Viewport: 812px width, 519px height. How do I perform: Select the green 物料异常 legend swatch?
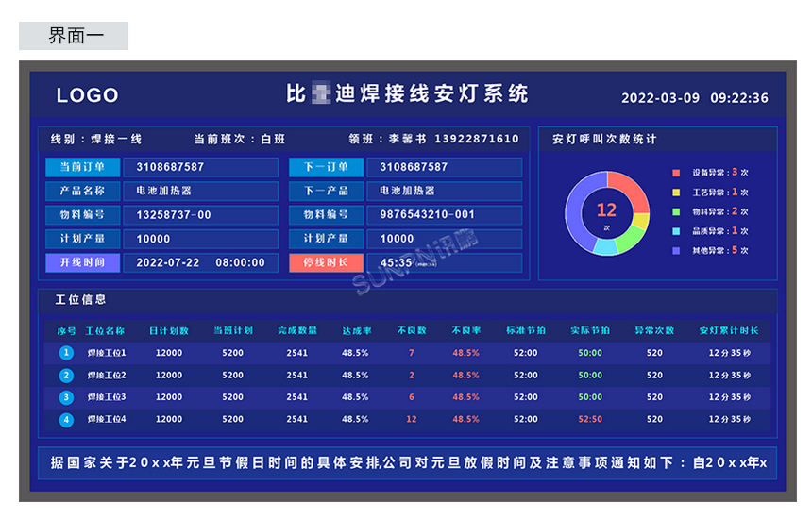pos(676,211)
